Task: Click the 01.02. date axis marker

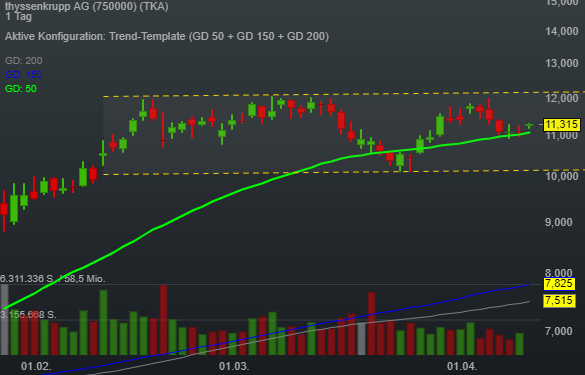Action: (x=36, y=366)
